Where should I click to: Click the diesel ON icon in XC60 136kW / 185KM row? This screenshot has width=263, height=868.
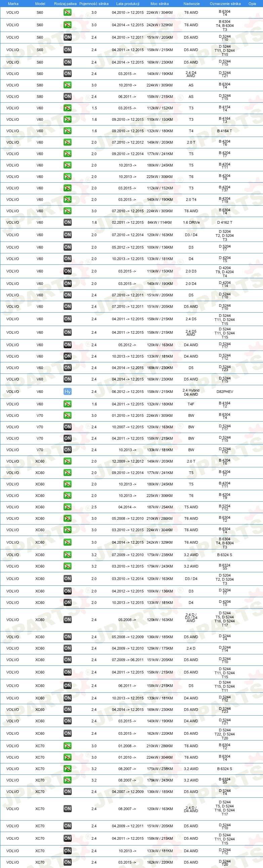[67, 637]
